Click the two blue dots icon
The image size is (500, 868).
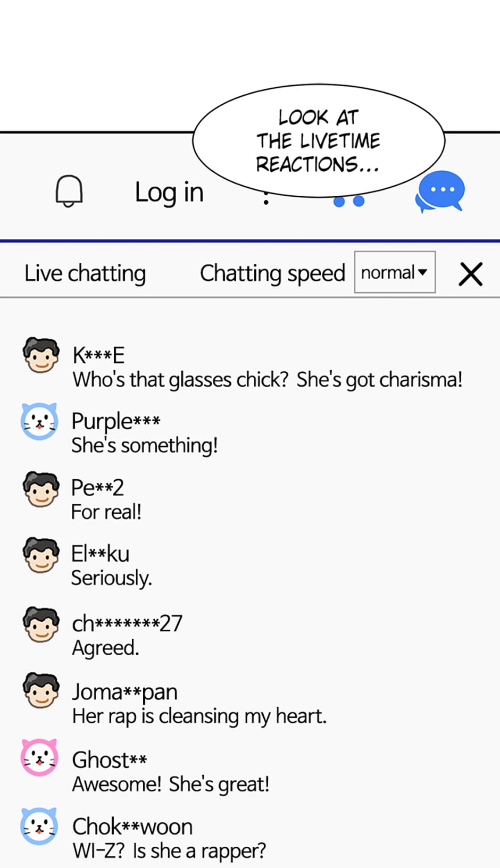tap(349, 202)
